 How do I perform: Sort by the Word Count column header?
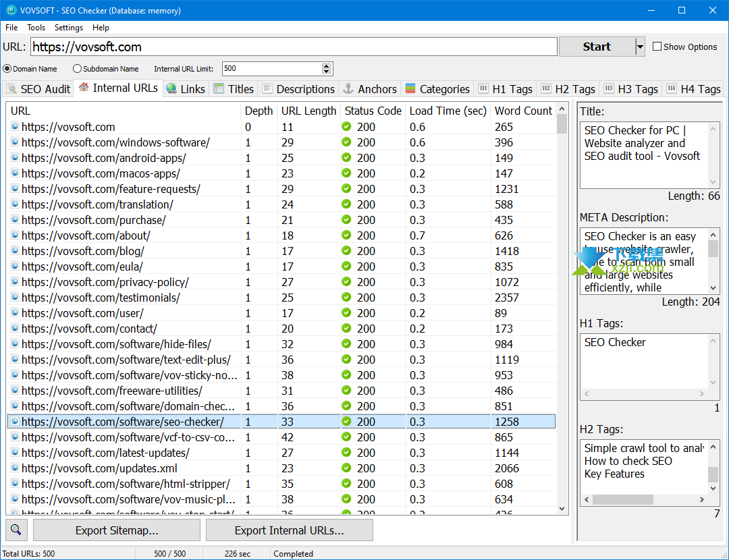tap(523, 111)
